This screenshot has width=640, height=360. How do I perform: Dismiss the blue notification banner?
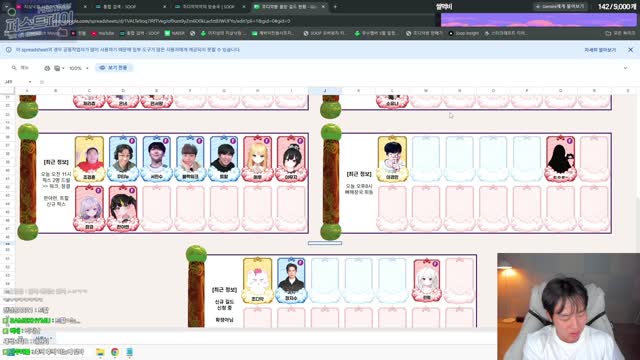[630, 50]
